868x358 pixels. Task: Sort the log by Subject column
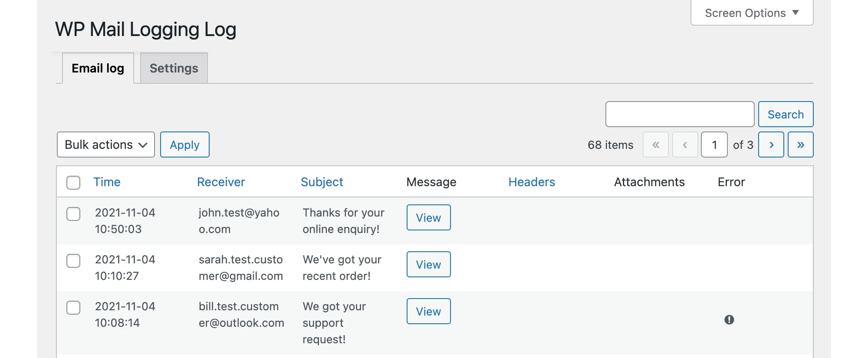[x=322, y=182]
